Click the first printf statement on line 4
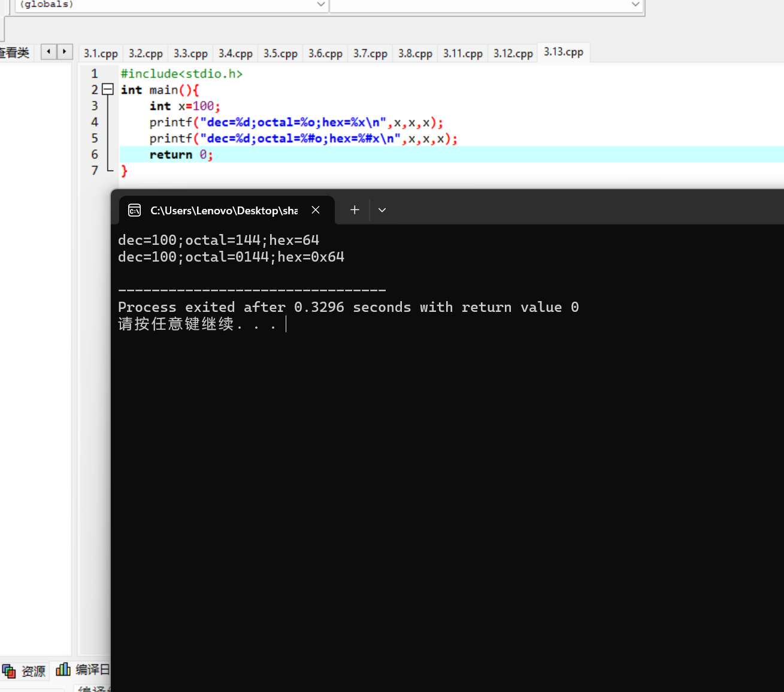 coord(296,122)
